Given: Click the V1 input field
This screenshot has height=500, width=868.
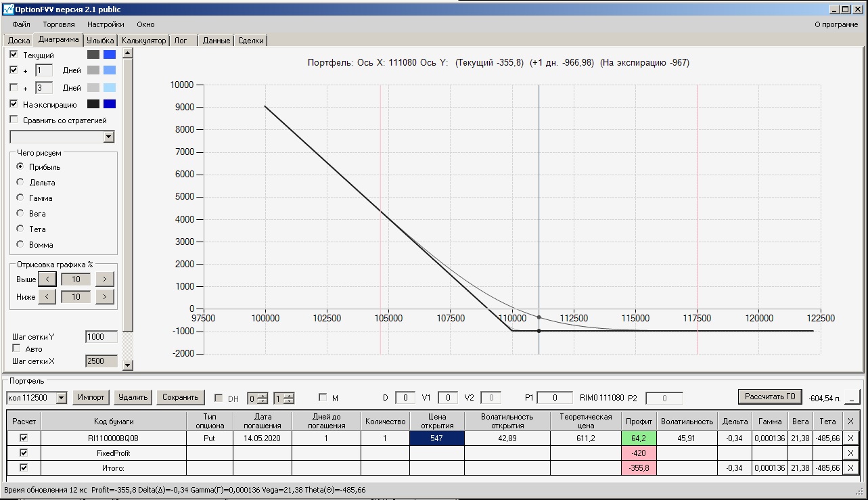Looking at the screenshot, I should (448, 398).
